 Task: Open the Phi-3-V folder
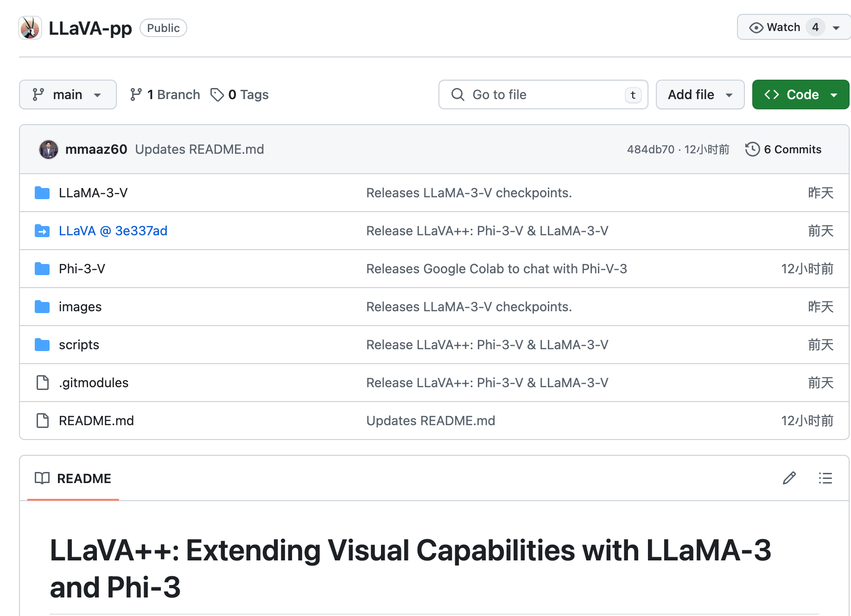tap(82, 269)
